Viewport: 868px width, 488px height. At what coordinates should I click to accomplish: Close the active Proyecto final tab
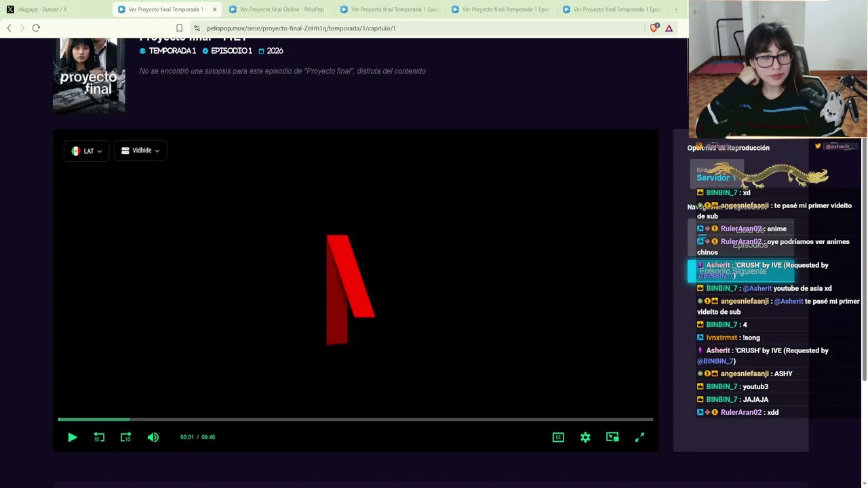tap(214, 9)
